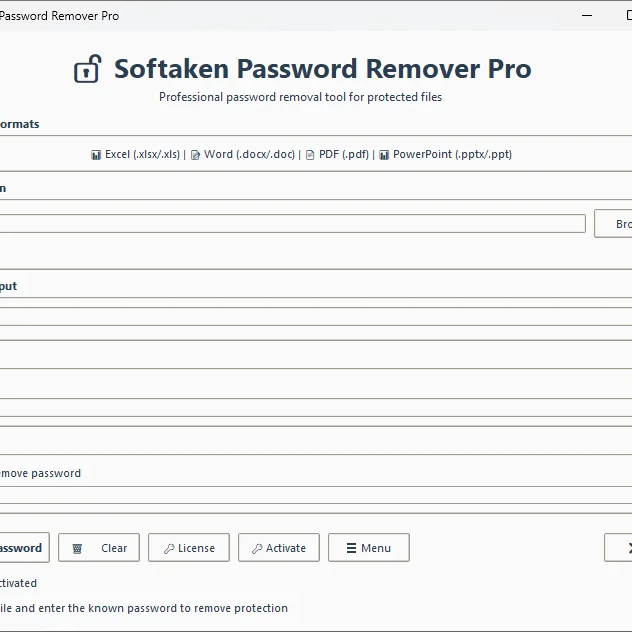Click the PDF format icon

310,155
